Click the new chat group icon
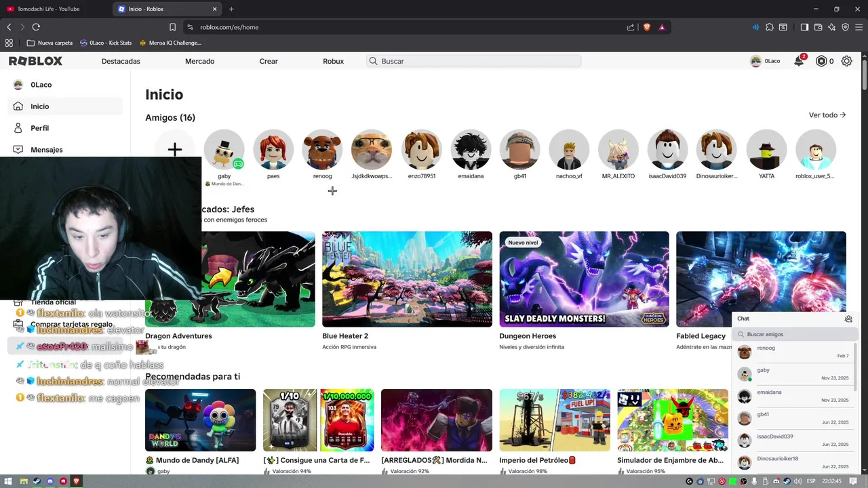This screenshot has height=488, width=868. (848, 319)
